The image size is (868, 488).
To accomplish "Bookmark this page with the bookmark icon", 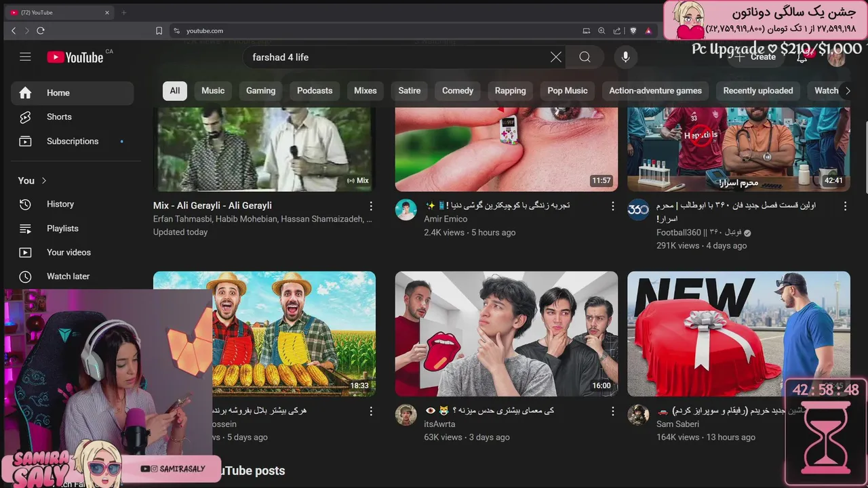I will click(x=159, y=30).
